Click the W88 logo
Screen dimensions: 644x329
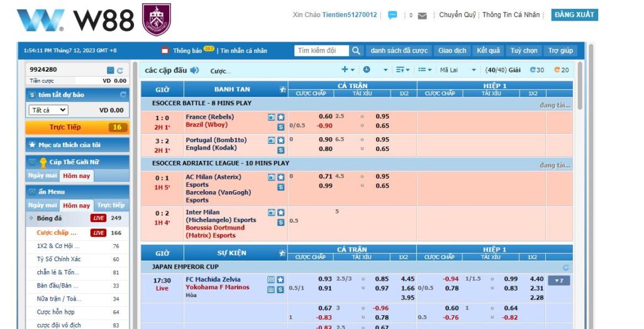75,20
